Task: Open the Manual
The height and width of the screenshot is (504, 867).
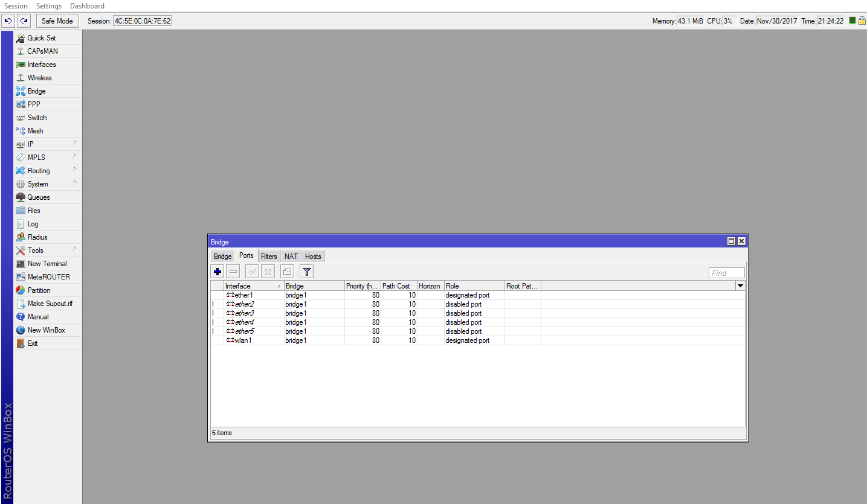Action: 48,317
